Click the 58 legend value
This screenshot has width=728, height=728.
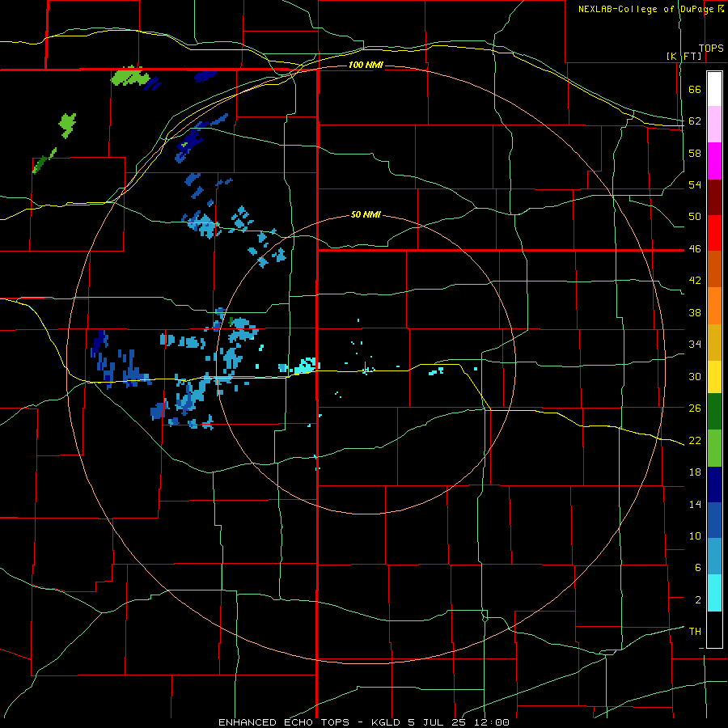click(695, 153)
